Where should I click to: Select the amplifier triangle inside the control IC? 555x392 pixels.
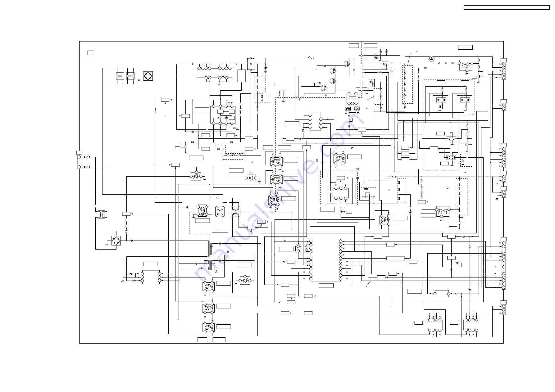(x=218, y=118)
